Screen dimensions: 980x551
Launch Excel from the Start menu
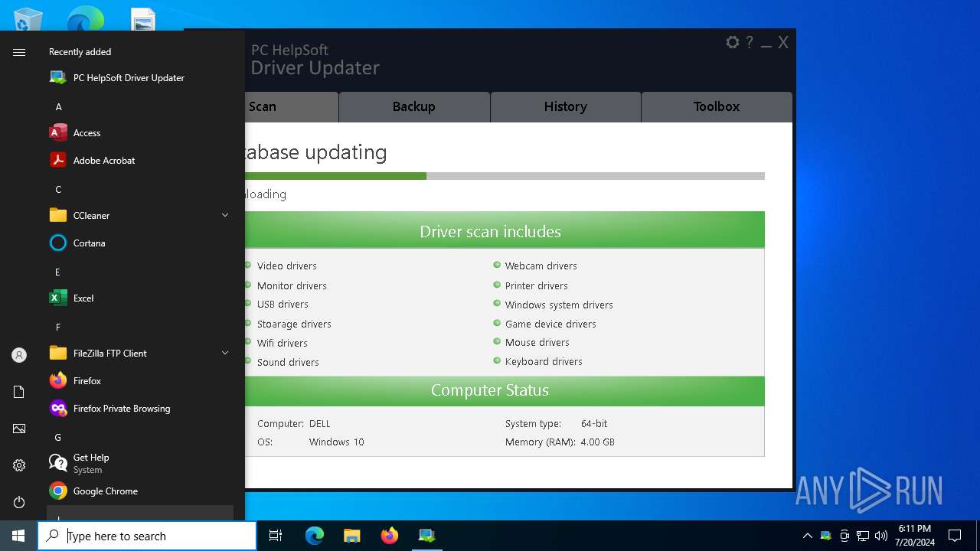(139, 298)
